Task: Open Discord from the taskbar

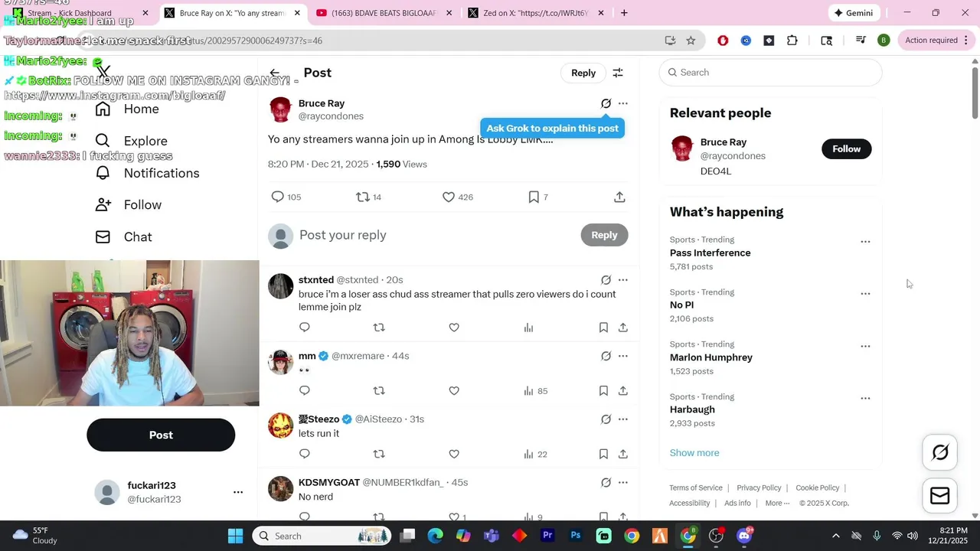Action: point(744,536)
